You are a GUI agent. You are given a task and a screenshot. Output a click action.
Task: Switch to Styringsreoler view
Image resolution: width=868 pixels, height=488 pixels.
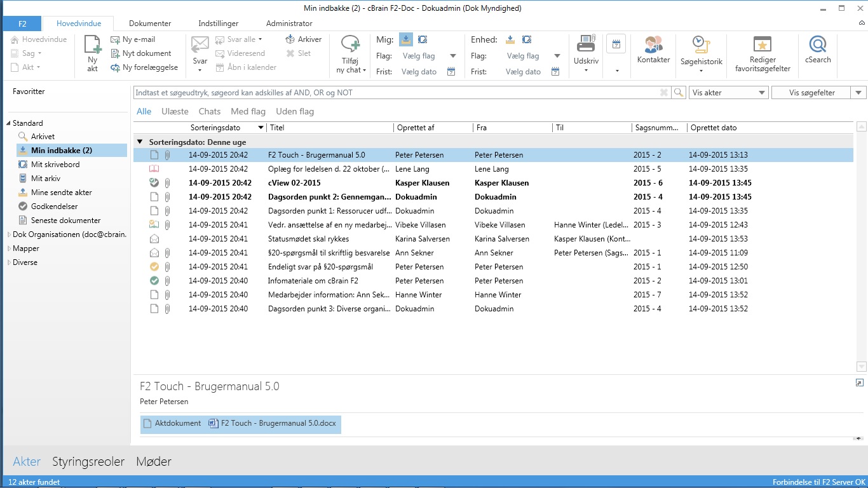(x=88, y=462)
